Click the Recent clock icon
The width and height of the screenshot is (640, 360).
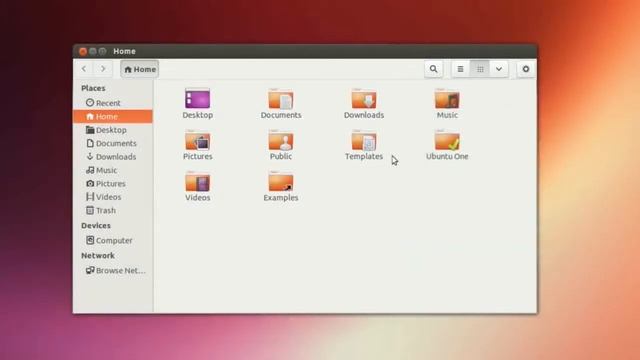[90, 102]
